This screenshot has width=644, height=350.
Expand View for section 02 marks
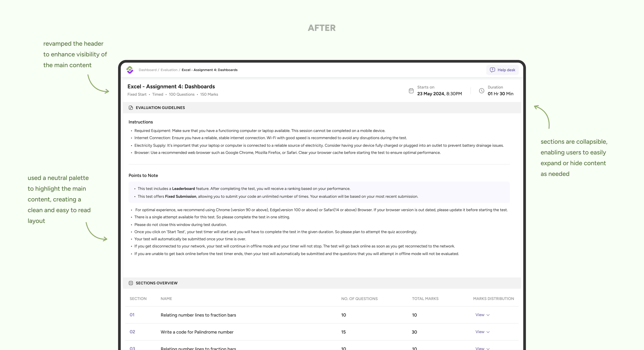(480, 332)
